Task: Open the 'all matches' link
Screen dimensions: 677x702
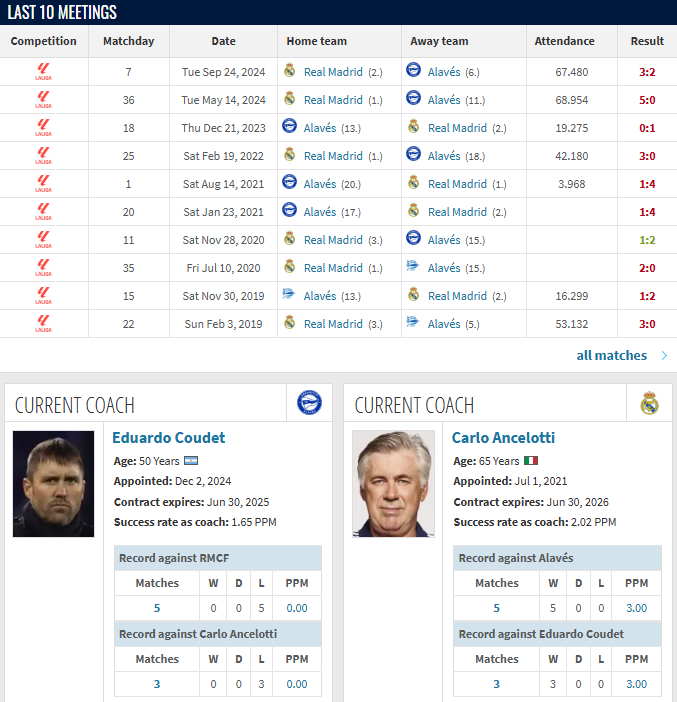Action: click(612, 355)
